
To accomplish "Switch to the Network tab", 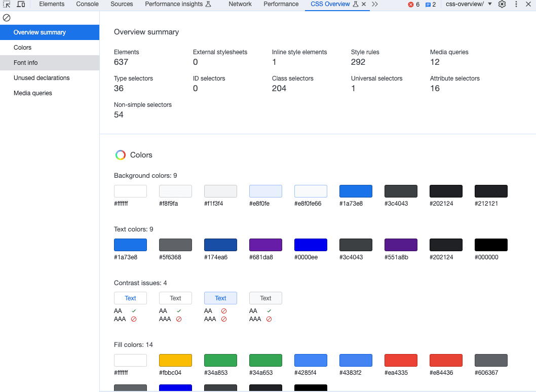I will (x=240, y=4).
